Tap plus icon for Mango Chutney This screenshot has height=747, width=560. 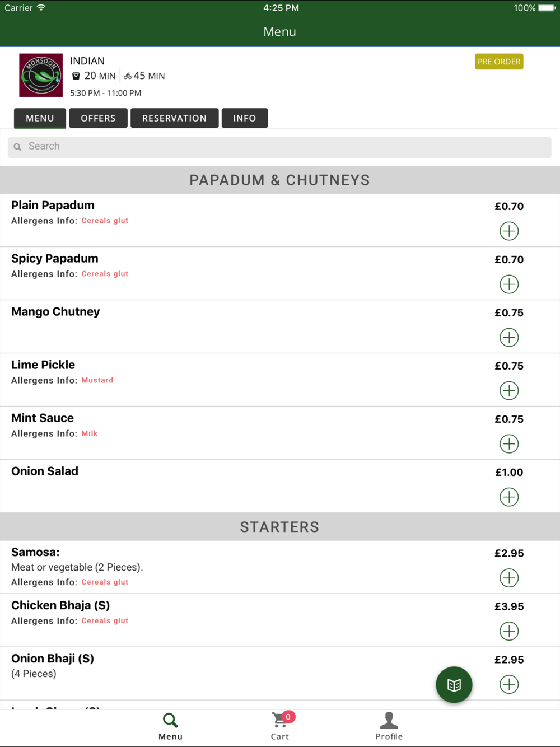[x=509, y=337]
